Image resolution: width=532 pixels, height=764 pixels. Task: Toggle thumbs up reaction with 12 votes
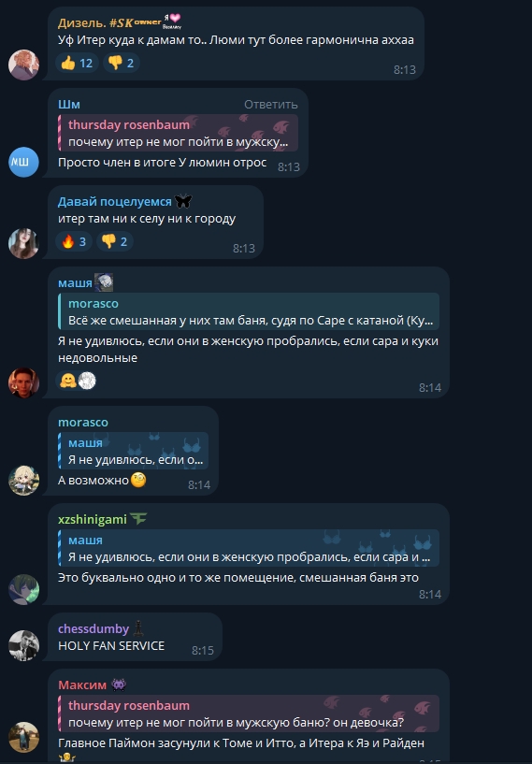tap(77, 63)
